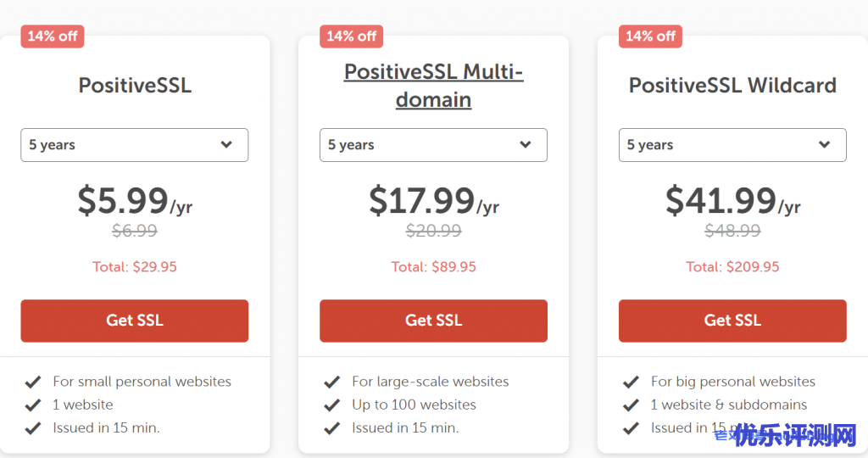868x458 pixels.
Task: Click checkmark icon beside "For large-scale websites"
Action: point(332,382)
